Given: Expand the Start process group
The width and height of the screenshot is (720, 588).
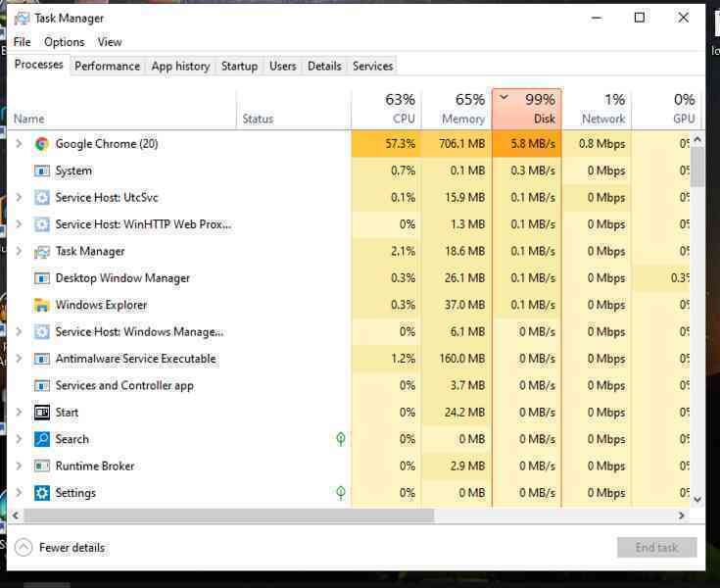Looking at the screenshot, I should tap(19, 413).
